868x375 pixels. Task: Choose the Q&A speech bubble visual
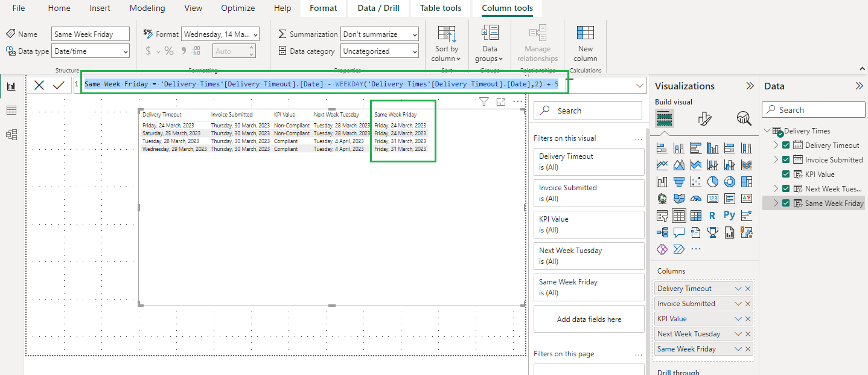tap(678, 232)
